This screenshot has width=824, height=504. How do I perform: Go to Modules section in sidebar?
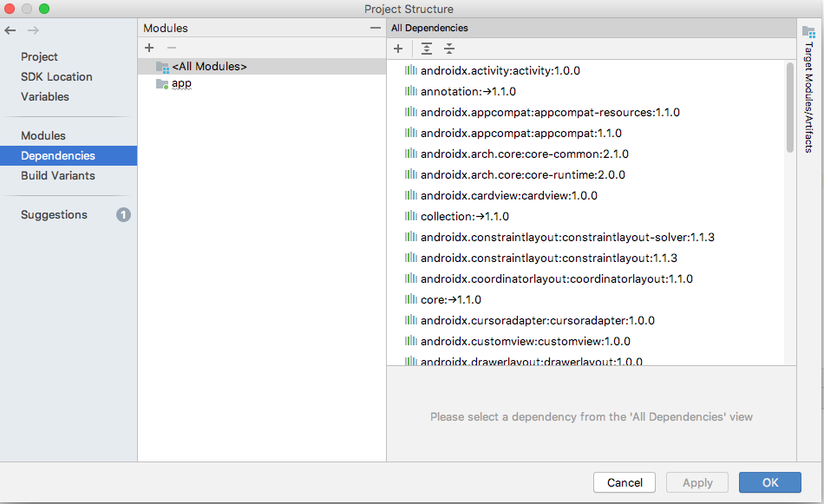click(43, 135)
